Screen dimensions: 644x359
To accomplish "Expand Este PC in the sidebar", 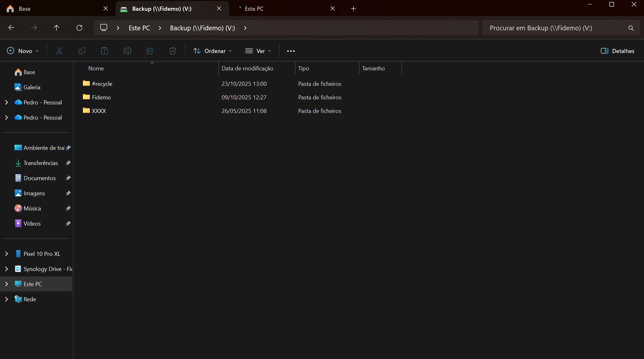I will [x=7, y=284].
